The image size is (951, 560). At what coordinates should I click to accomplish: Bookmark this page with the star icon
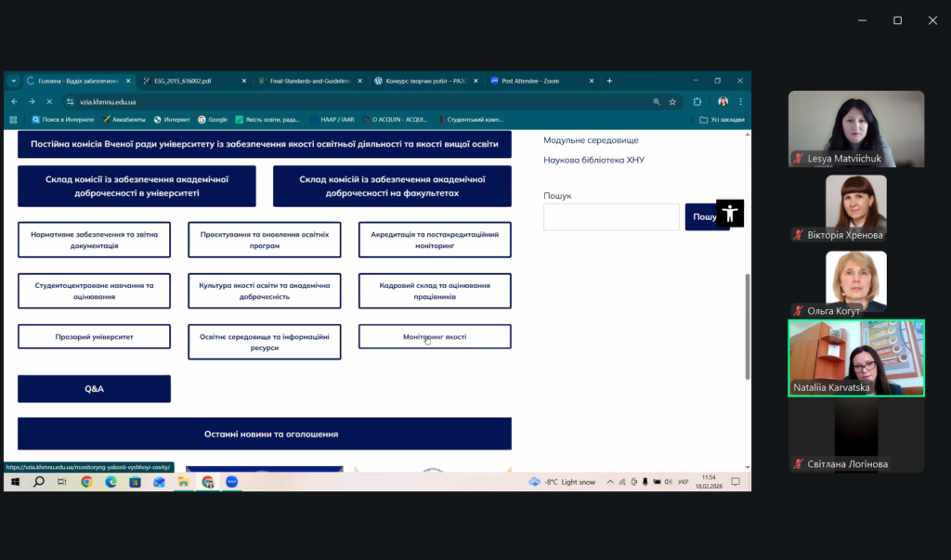pyautogui.click(x=672, y=101)
